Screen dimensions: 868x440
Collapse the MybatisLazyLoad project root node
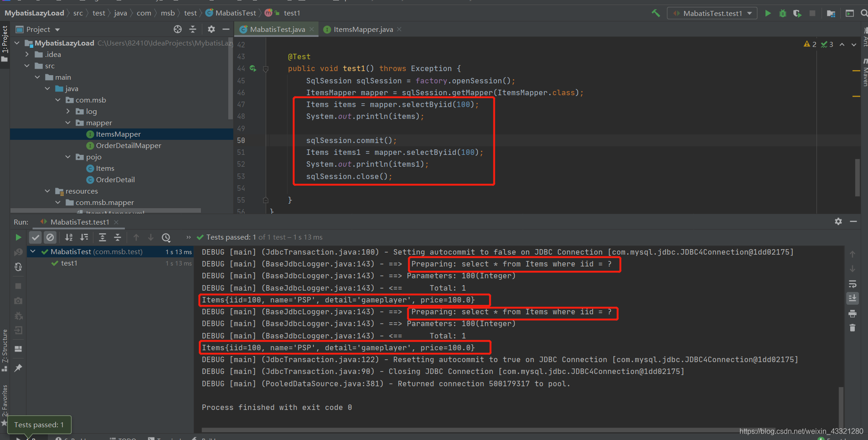(17, 43)
